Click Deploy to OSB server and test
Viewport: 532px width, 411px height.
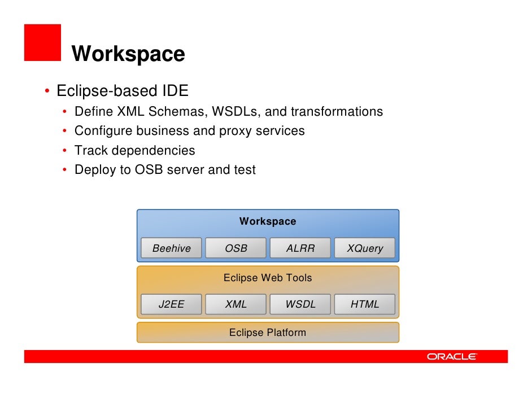coord(165,169)
